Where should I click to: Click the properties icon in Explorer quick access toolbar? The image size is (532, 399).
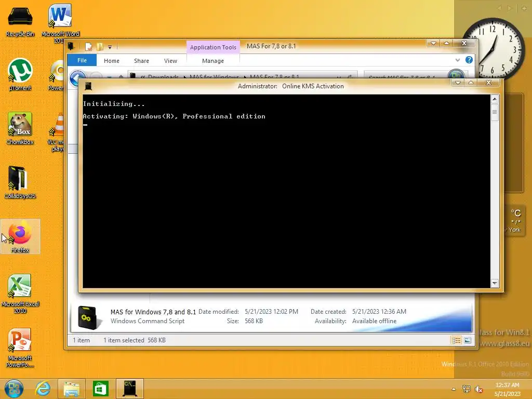point(88,47)
